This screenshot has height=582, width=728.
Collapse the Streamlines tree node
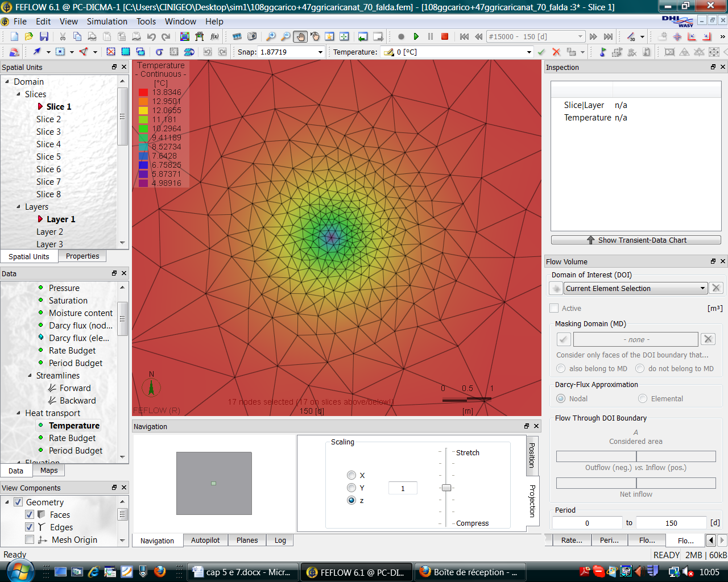click(x=30, y=375)
